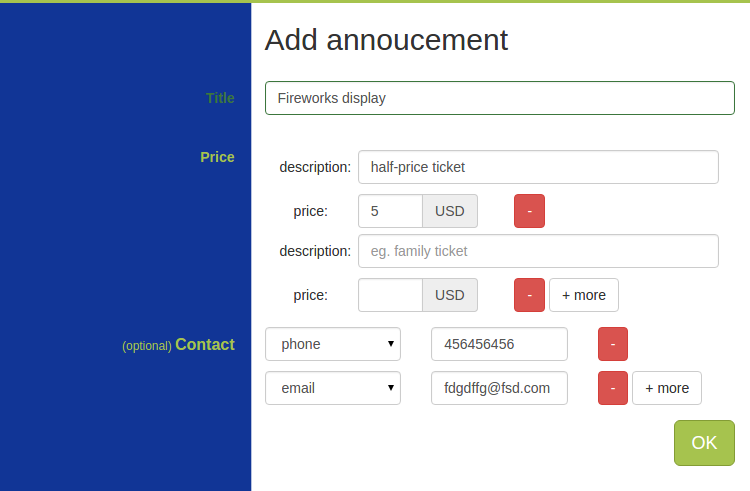Focus the empty second price field

coord(390,295)
